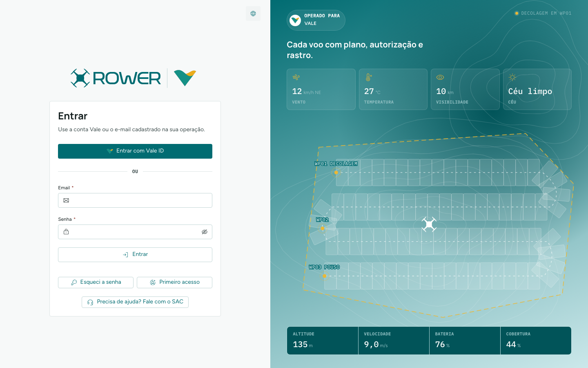Sign in with Entrar com Vale ID
Viewport: 588px width, 368px height.
pos(135,151)
